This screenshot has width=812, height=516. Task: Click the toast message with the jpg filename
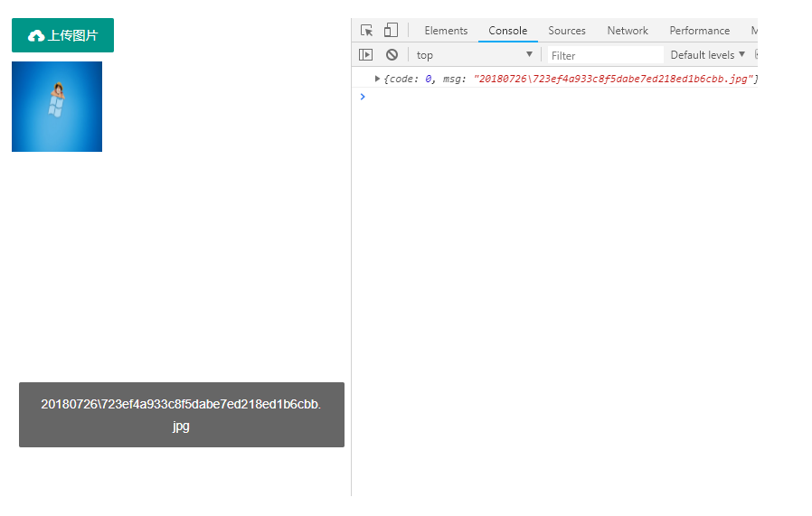(x=182, y=415)
